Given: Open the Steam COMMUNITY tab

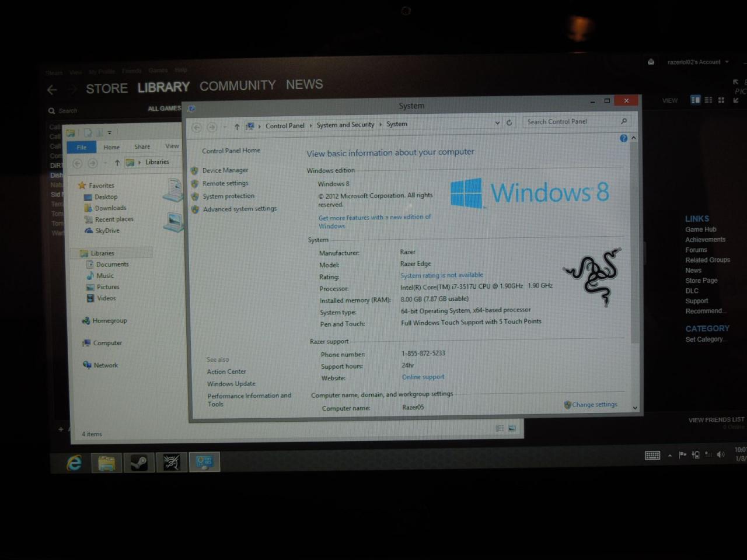Looking at the screenshot, I should [x=238, y=86].
